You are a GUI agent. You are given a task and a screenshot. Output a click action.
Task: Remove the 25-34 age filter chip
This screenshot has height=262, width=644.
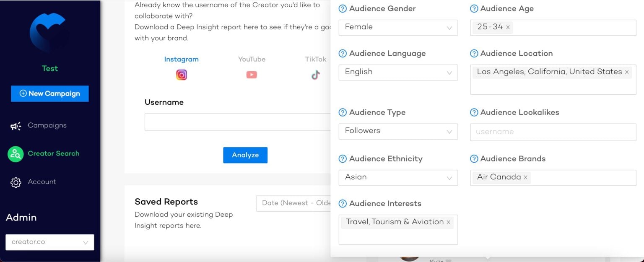point(507,27)
